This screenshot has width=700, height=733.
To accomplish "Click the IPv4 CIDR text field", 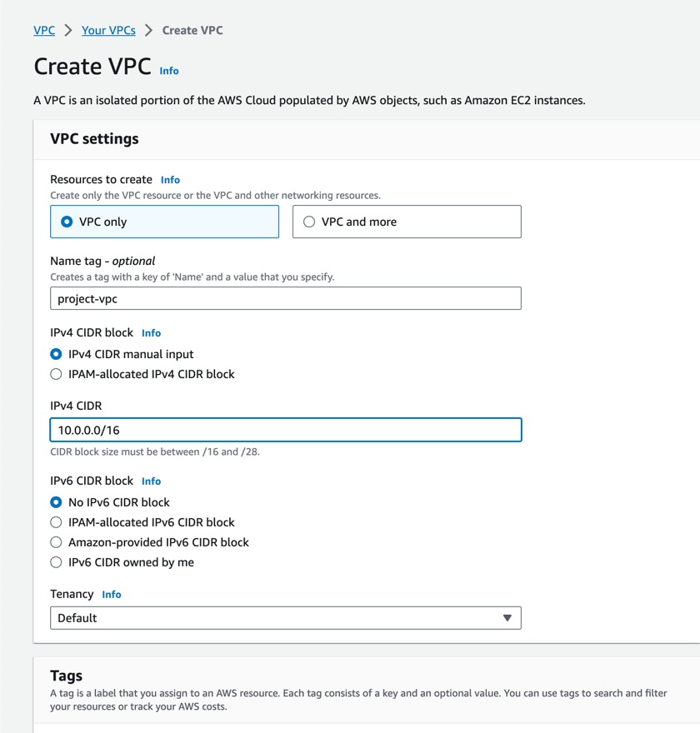I will click(285, 430).
